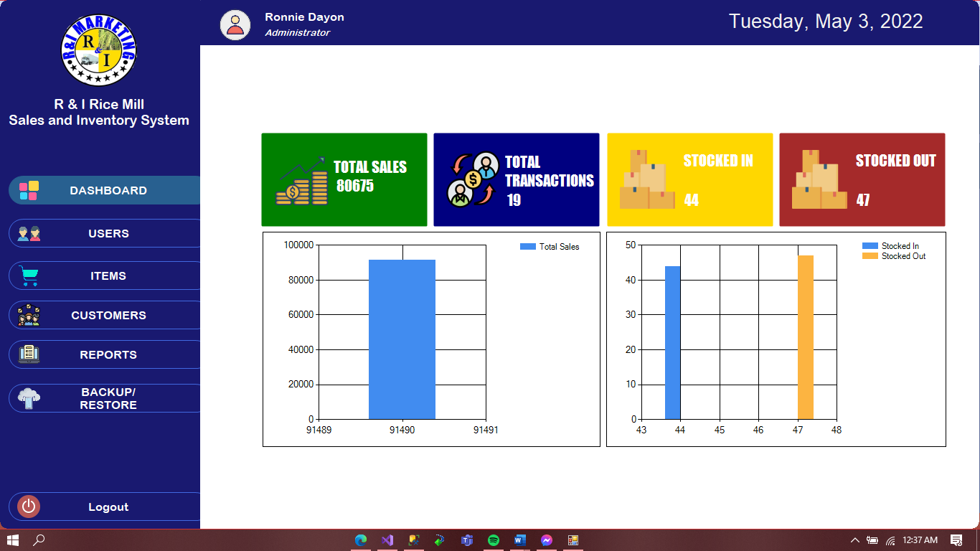
Task: Click the blue Total Sales legend swatch
Action: pyautogui.click(x=528, y=247)
